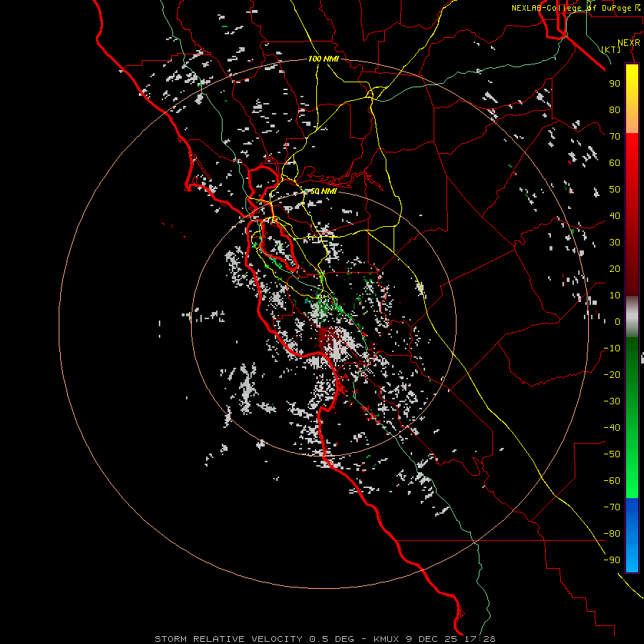The image size is (644, 644).
Task: Click the -80 value on velocity scale
Action: click(612, 534)
